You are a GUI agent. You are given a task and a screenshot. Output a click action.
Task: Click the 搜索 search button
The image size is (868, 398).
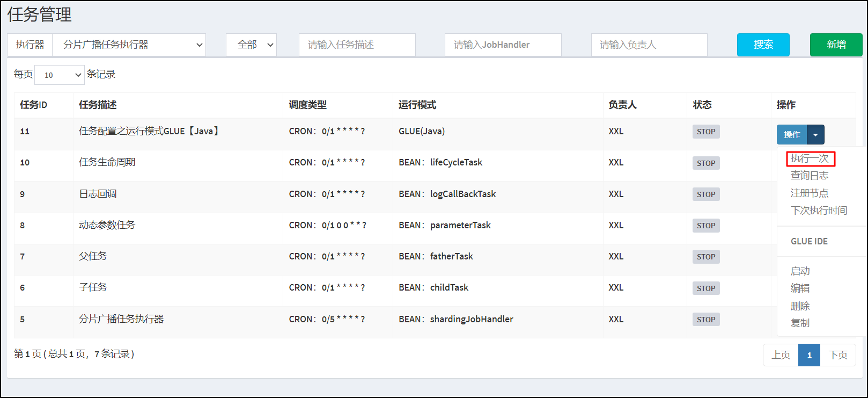click(763, 45)
